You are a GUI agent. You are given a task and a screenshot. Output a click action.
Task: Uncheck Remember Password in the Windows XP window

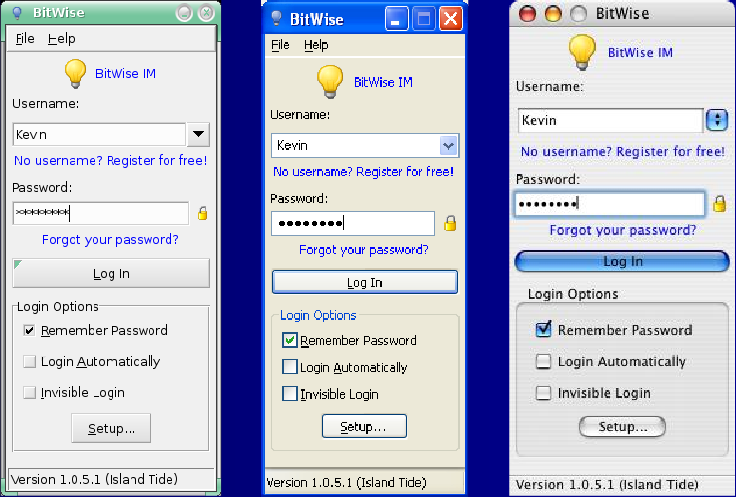[290, 340]
